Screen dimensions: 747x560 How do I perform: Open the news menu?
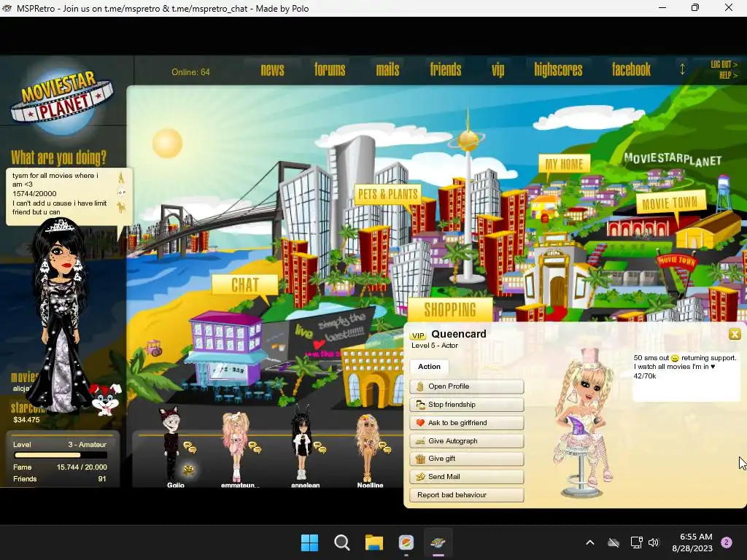[x=272, y=70]
